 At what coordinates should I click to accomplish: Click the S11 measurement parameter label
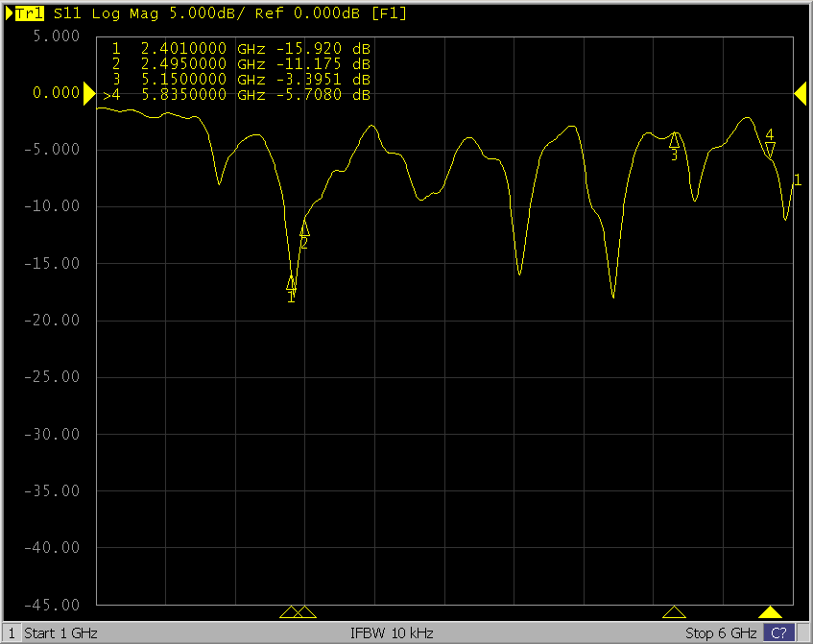[x=67, y=13]
